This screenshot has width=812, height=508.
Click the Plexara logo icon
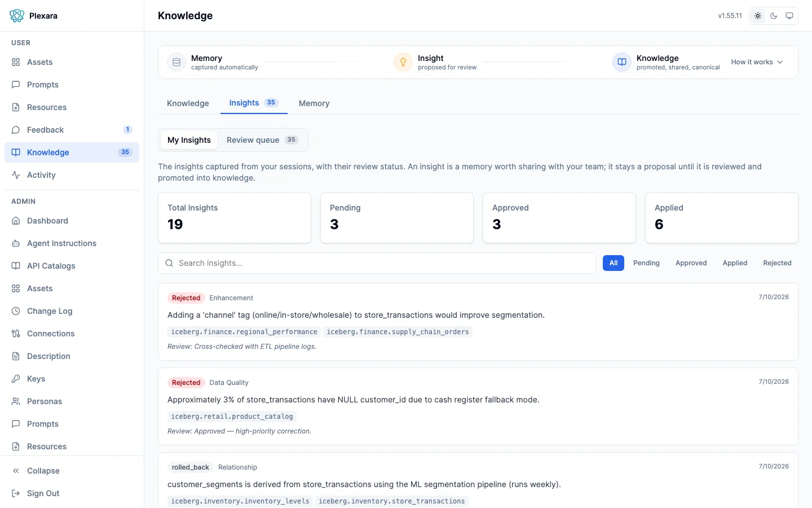[x=17, y=16]
